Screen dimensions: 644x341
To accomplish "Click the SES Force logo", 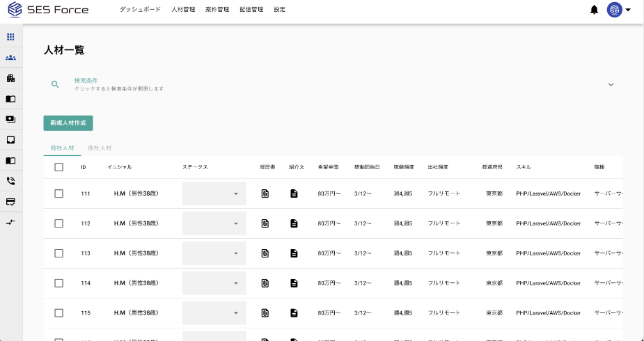I will click(x=49, y=10).
